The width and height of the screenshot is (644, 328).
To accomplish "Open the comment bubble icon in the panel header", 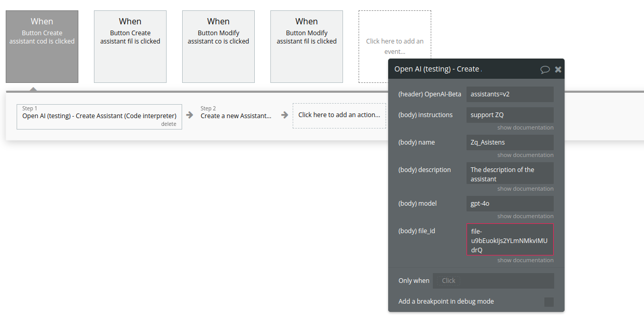I will pos(545,69).
